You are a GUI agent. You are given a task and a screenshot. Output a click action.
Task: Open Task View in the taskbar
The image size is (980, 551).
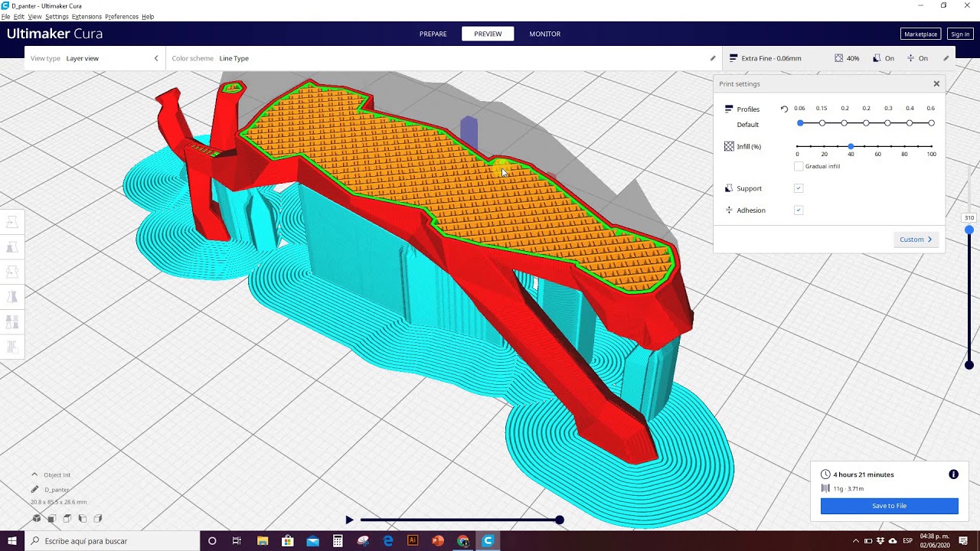237,541
